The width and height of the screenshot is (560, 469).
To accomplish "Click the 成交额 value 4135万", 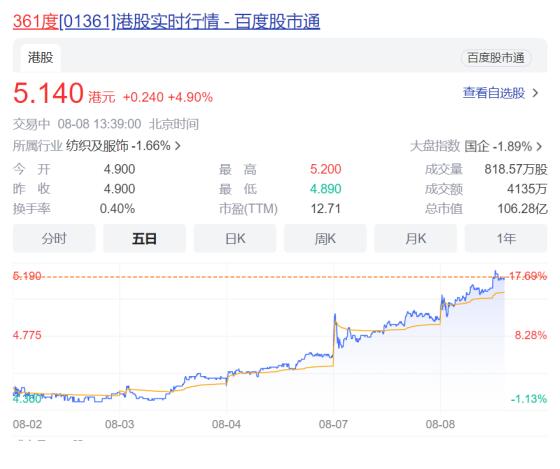I will pyautogui.click(x=527, y=189).
